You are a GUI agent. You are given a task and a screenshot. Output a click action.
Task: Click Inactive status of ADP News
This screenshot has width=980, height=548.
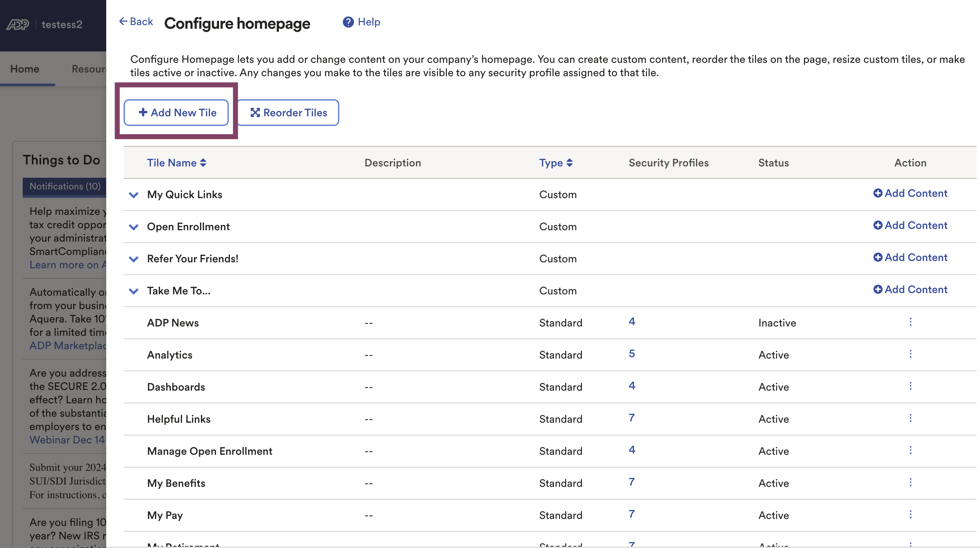pyautogui.click(x=777, y=323)
